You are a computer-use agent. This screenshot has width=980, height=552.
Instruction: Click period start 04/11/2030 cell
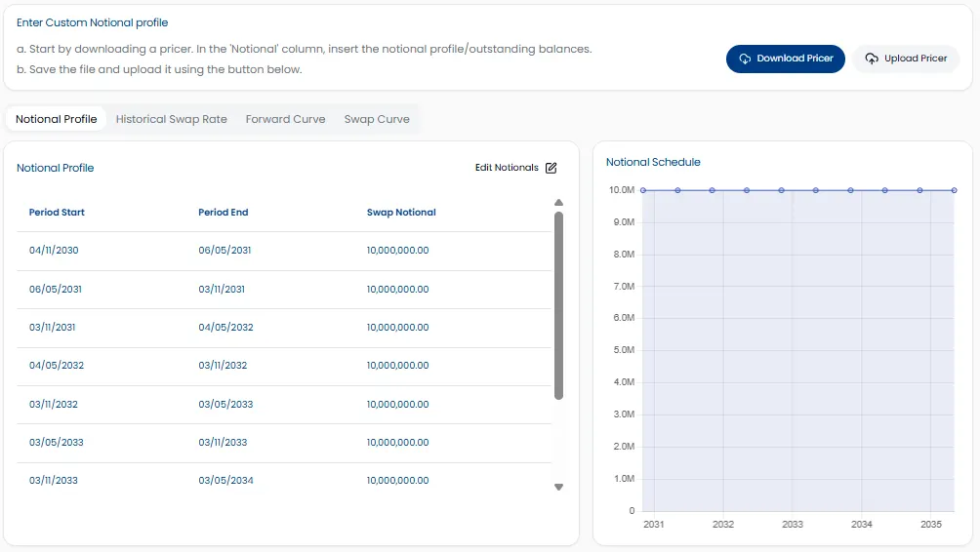(x=54, y=251)
